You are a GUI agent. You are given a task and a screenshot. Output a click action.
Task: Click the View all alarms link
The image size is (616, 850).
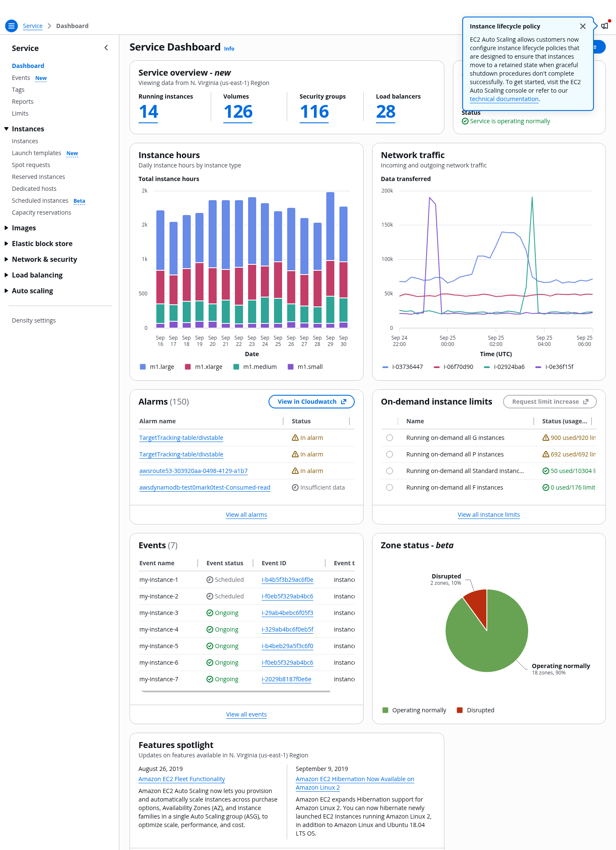[x=246, y=515]
